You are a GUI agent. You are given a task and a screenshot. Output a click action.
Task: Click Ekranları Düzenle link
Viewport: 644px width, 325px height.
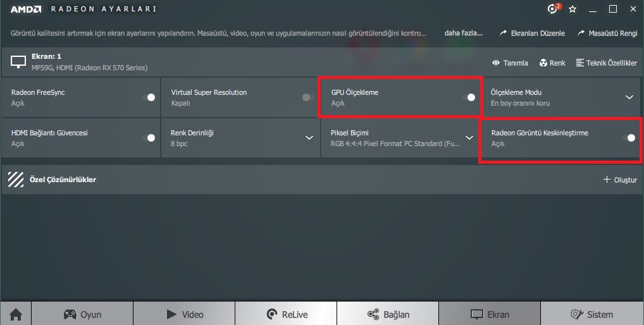[532, 34]
